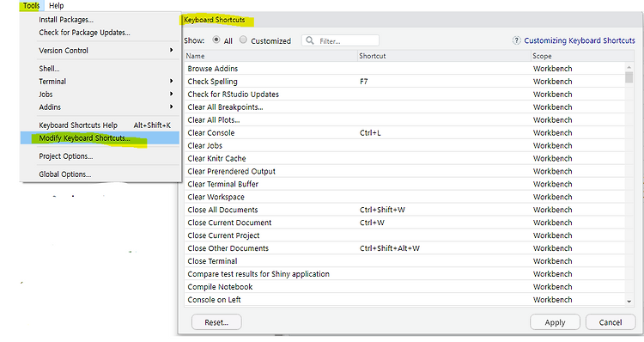Select the Check Spelling row
The height and width of the screenshot is (342, 644).
(404, 82)
